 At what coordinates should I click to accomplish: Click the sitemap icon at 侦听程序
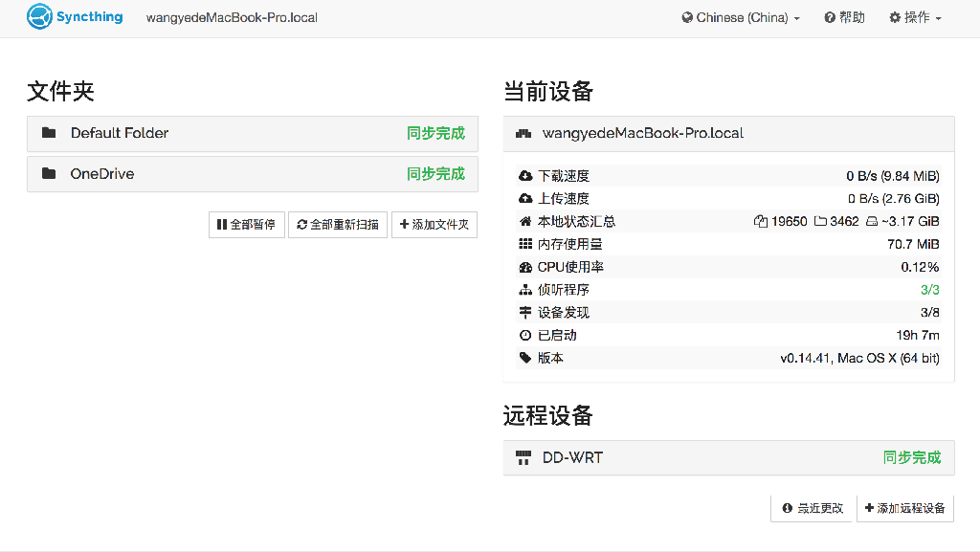525,290
